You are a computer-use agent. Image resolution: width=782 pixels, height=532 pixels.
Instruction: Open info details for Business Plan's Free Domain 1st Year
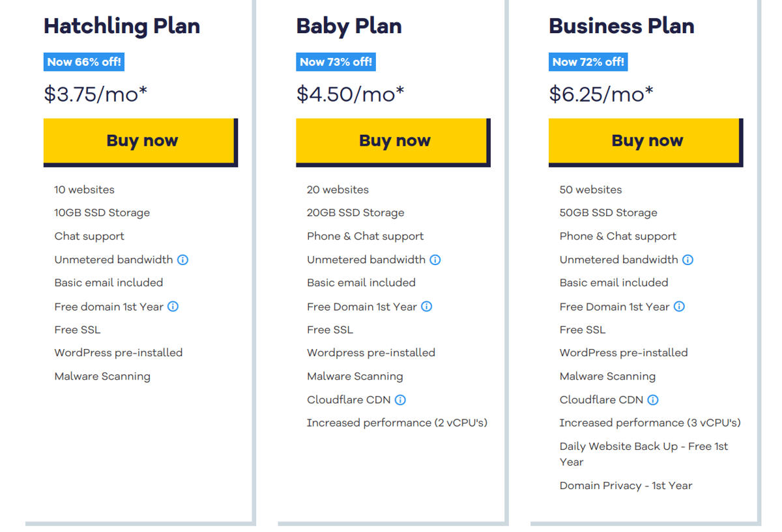pyautogui.click(x=679, y=306)
